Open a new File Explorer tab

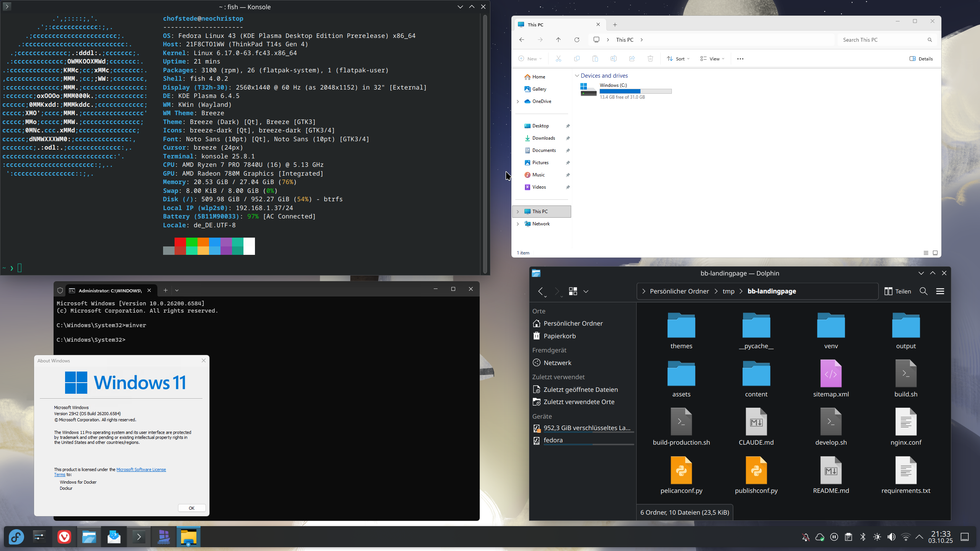pos(615,24)
